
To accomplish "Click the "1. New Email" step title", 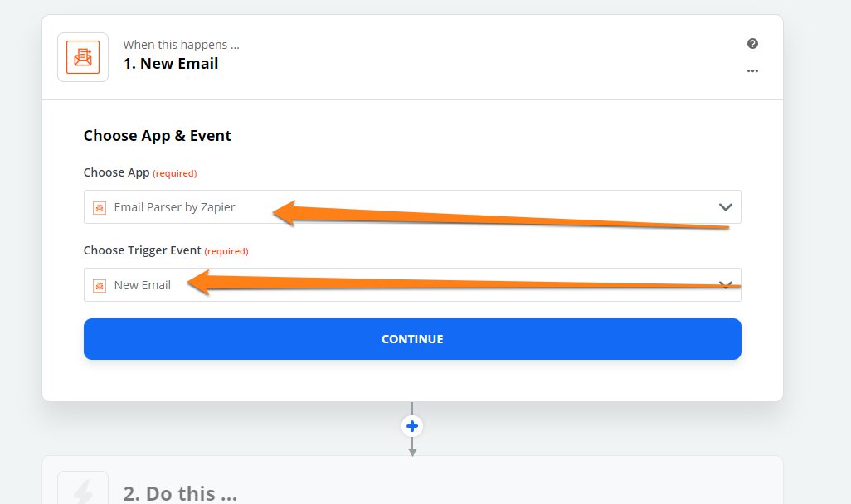I will (x=171, y=64).
